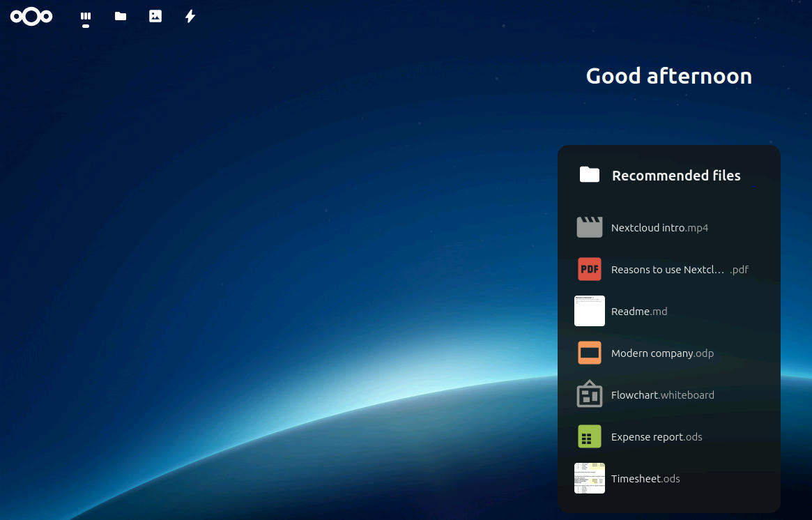Click the video clapperboard icon for Nextcloud intro

coord(589,227)
